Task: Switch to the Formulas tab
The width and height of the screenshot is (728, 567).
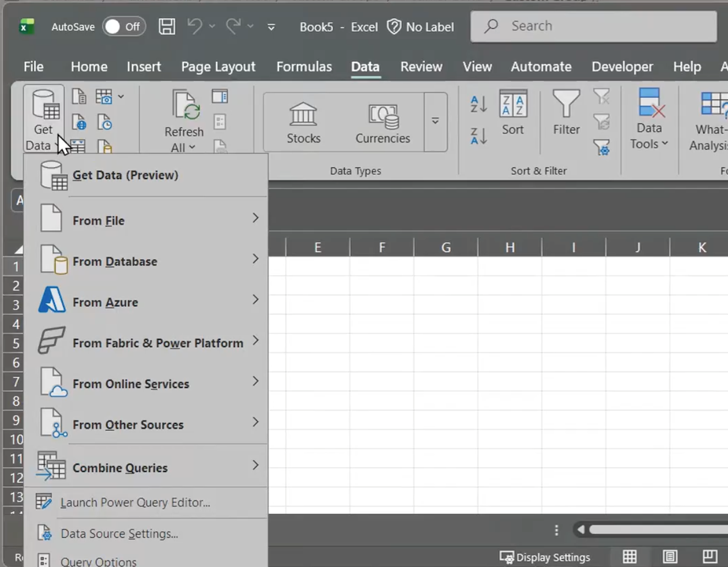Action: (x=304, y=67)
